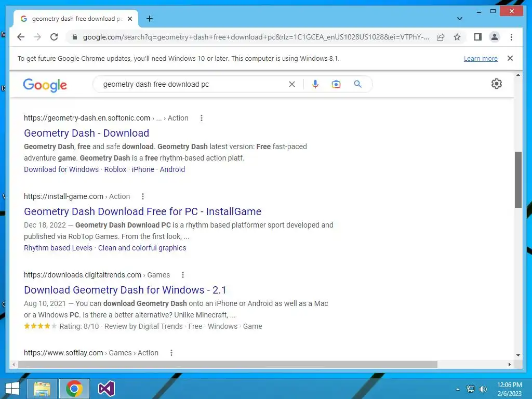The height and width of the screenshot is (399, 532).
Task: Dismiss the Windows update notification bar
Action: 510,58
